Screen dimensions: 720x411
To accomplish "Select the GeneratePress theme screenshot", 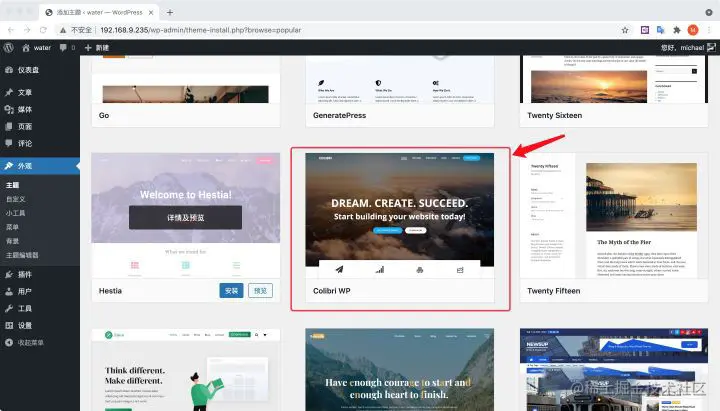I will click(399, 79).
